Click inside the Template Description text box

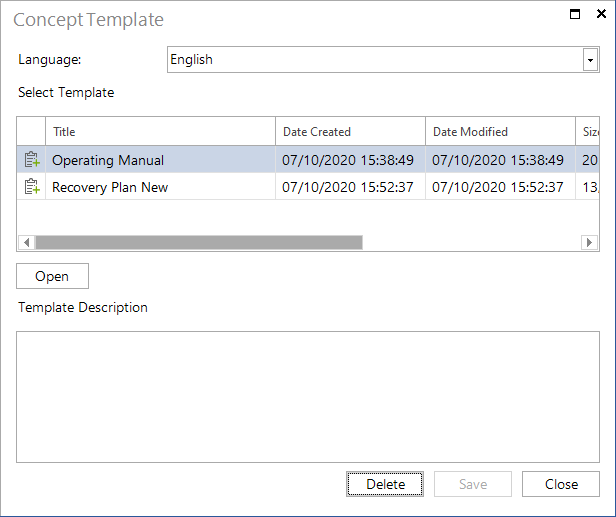tap(308, 397)
